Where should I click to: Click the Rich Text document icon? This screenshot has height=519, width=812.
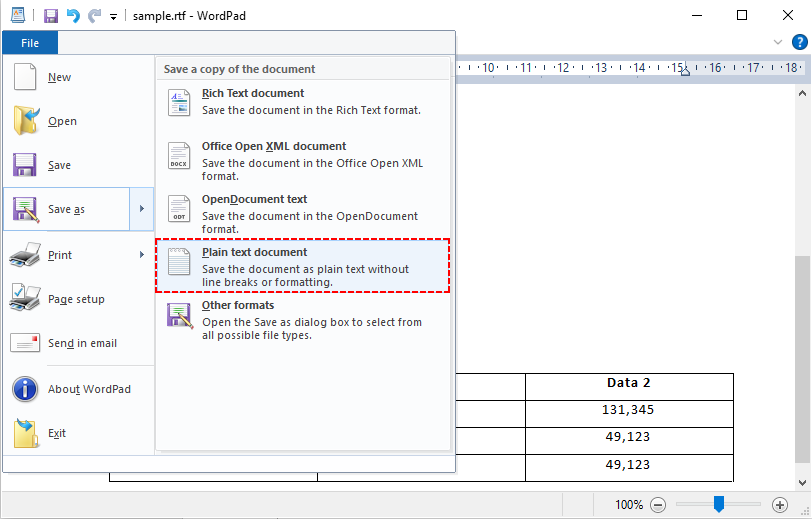[x=179, y=102]
